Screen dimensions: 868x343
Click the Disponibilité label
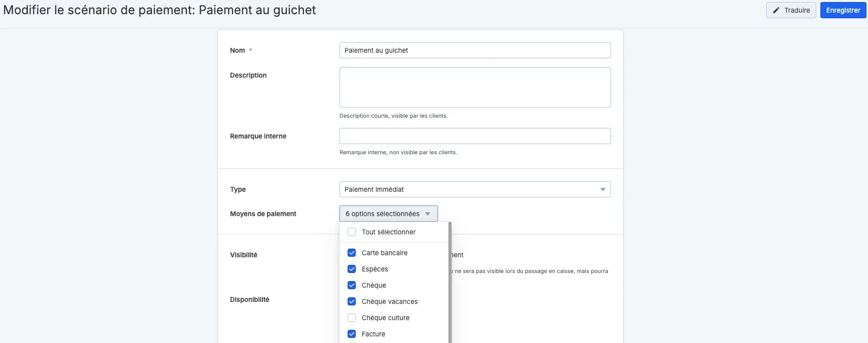click(250, 299)
